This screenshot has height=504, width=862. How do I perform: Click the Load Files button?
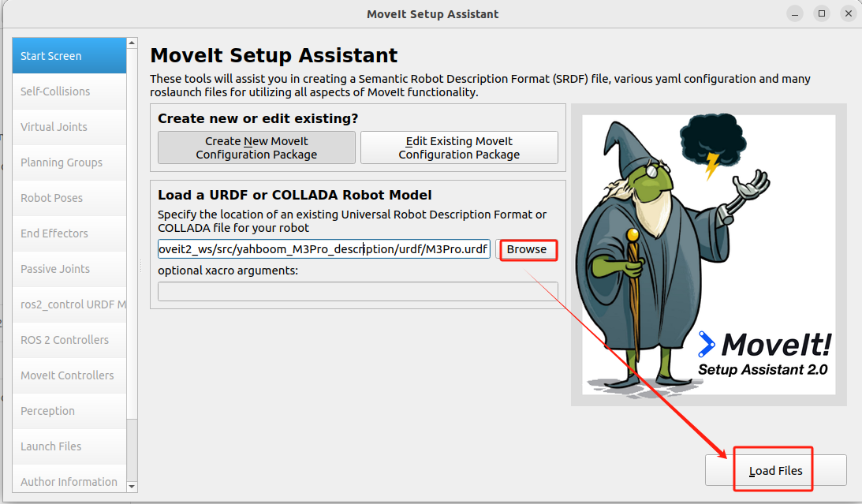776,470
